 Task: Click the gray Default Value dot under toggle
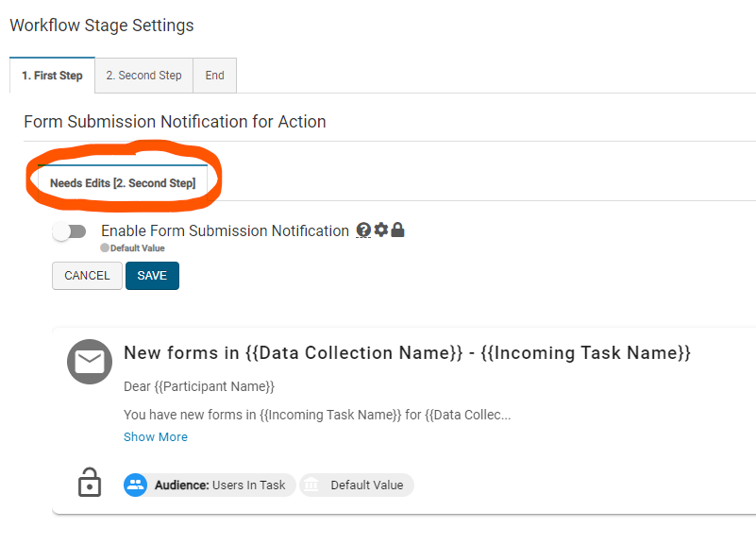tap(105, 247)
